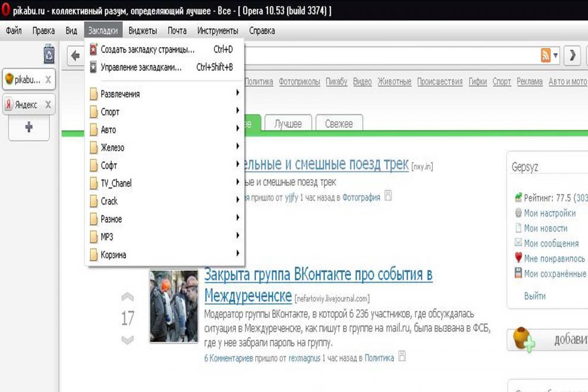
Task: Open the Файл menu
Action: (x=14, y=31)
